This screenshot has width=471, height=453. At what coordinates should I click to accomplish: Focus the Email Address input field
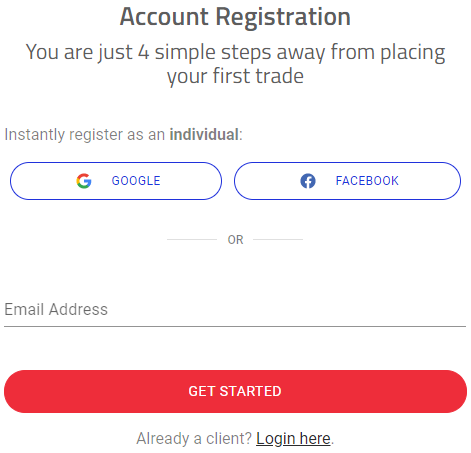pyautogui.click(x=235, y=310)
